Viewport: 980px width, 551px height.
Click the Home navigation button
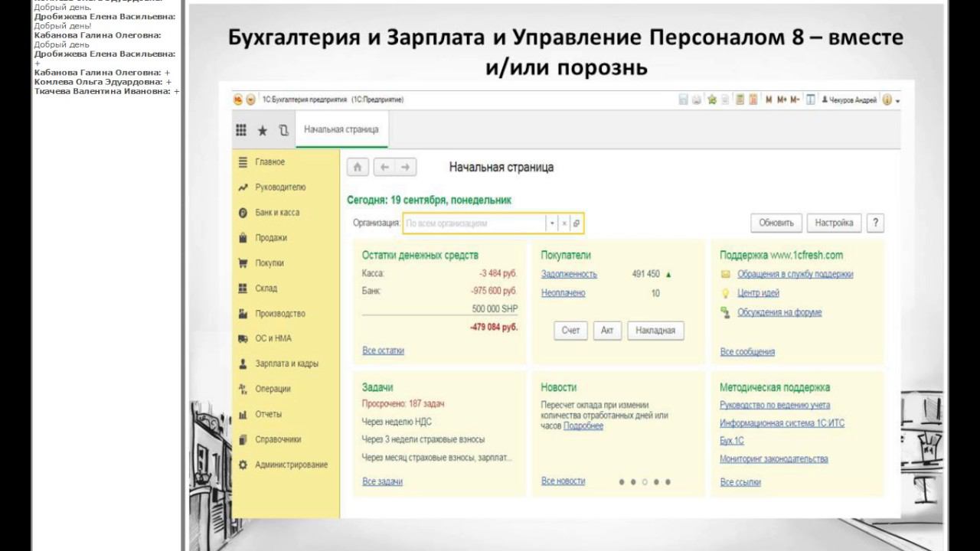(x=358, y=167)
